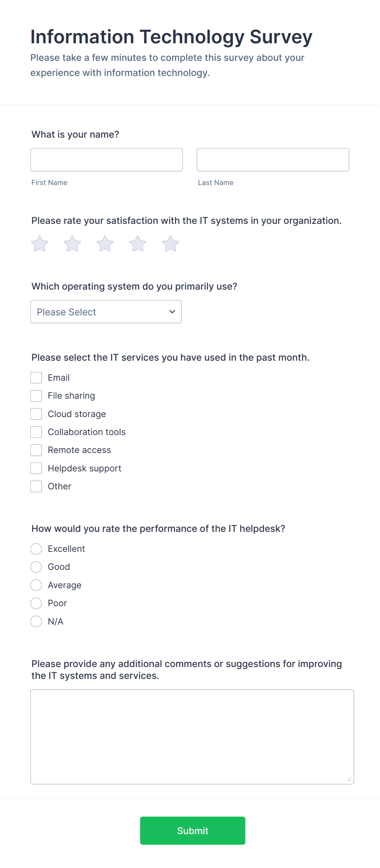Give a five-star satisfaction rating
Viewport: 380px width, 868px height.
170,243
